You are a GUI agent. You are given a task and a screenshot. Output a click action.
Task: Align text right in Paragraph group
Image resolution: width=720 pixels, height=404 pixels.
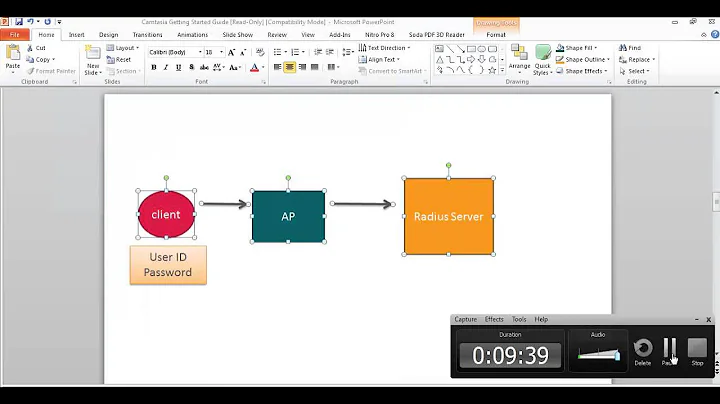tap(302, 67)
